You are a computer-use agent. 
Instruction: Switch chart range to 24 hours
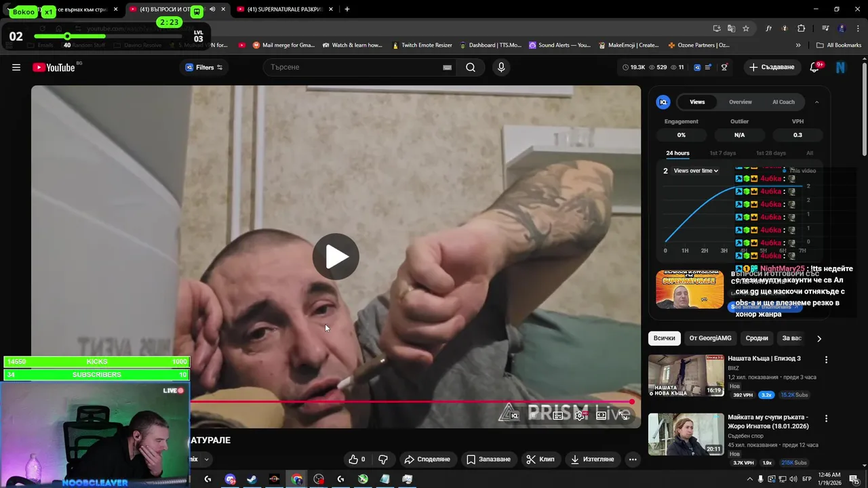click(677, 153)
